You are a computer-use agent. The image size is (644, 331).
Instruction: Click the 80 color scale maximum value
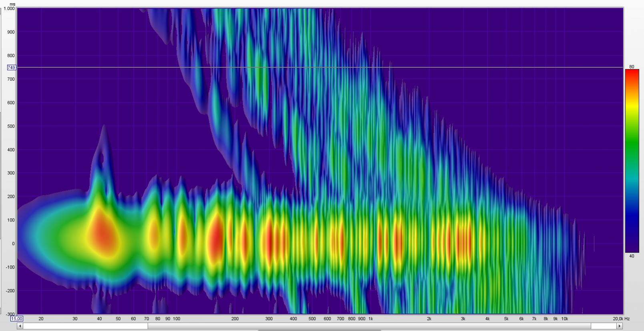pos(632,67)
